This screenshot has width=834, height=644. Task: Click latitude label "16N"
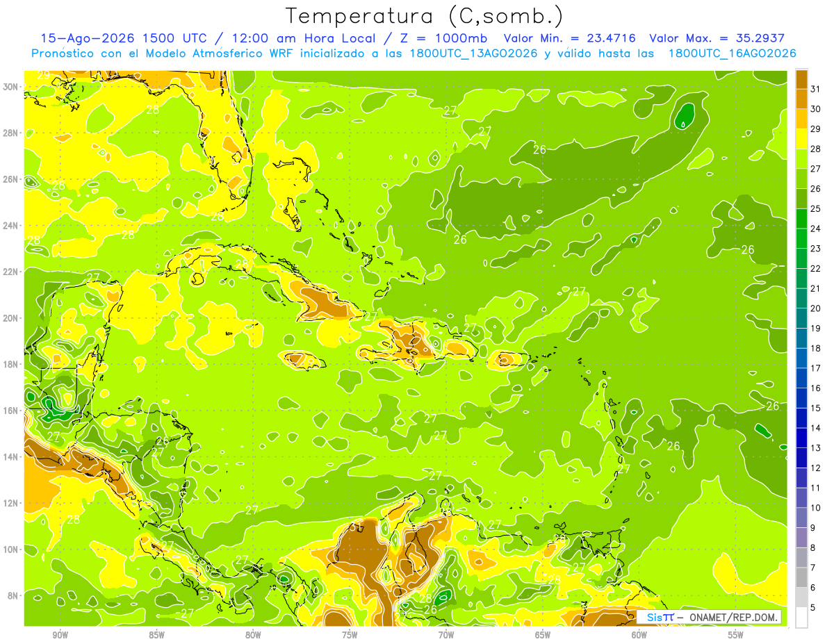pos(11,411)
